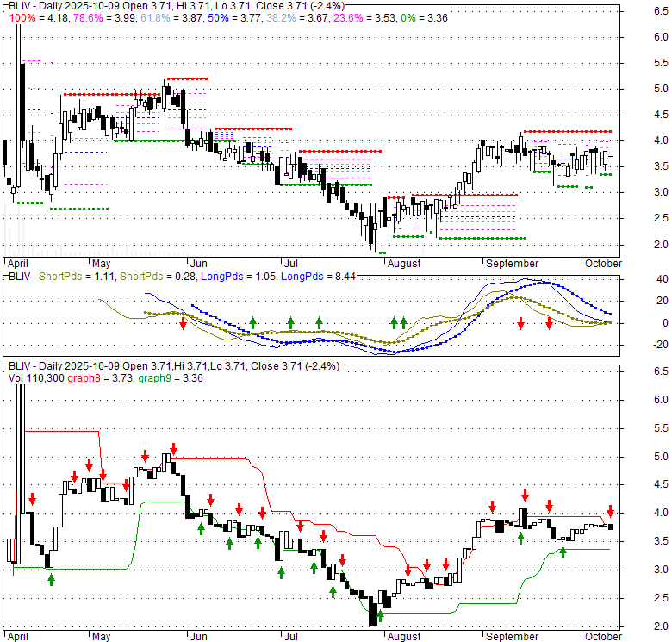Select 'Jun' on the top chart's time axis
This screenshot has height=642, width=672.
click(198, 264)
